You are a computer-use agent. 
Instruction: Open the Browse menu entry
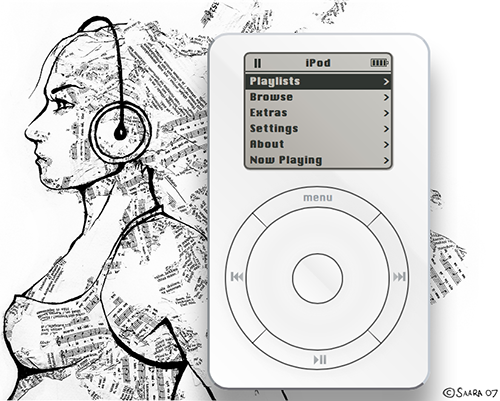tap(318, 97)
